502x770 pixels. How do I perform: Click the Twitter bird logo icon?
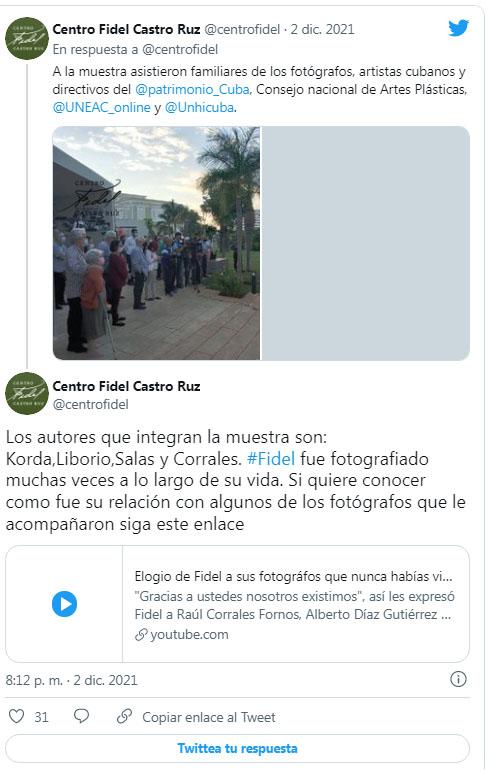point(458,28)
